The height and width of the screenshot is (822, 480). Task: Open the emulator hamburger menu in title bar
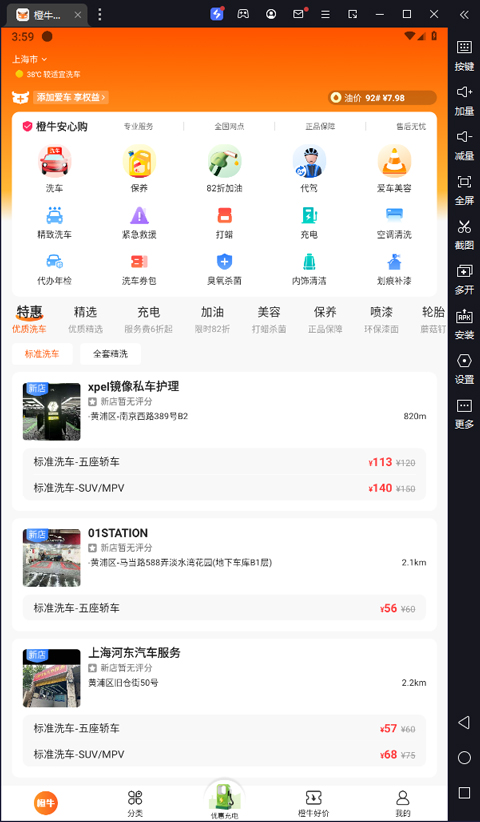pos(325,14)
